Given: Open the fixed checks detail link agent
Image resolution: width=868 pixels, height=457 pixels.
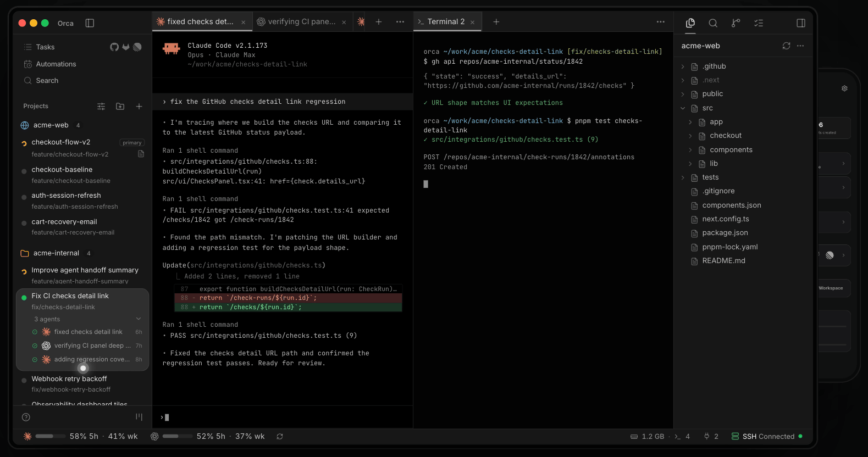Looking at the screenshot, I should pyautogui.click(x=88, y=332).
